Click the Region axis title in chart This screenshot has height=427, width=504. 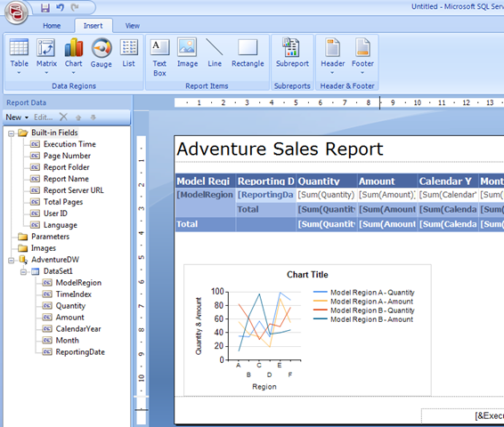click(x=264, y=387)
